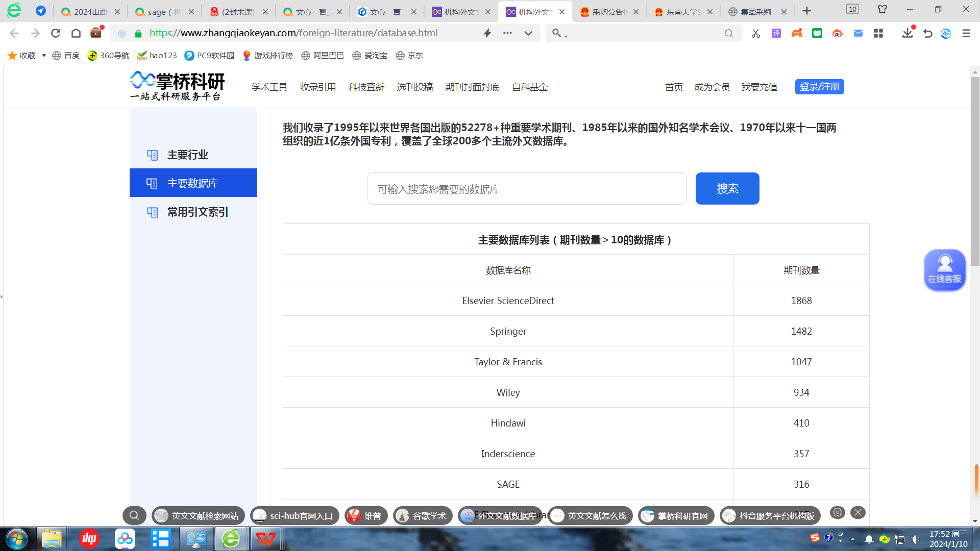Open the clock showing 17:52

point(948,539)
